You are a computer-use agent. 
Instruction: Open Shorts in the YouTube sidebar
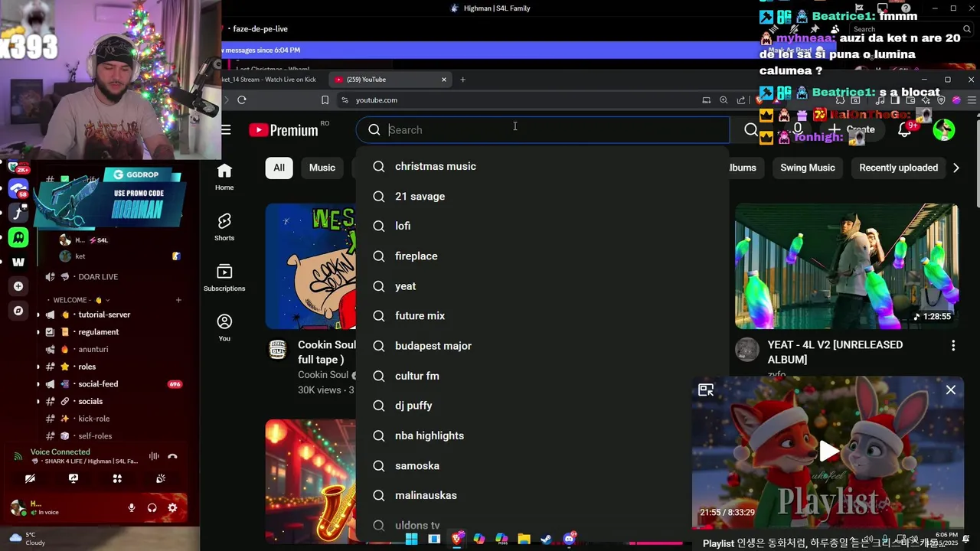(x=224, y=227)
